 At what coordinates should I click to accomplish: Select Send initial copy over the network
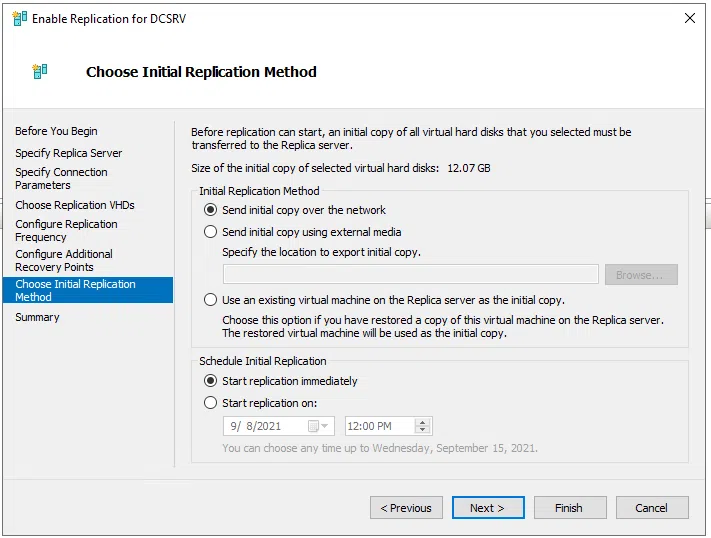[210, 210]
